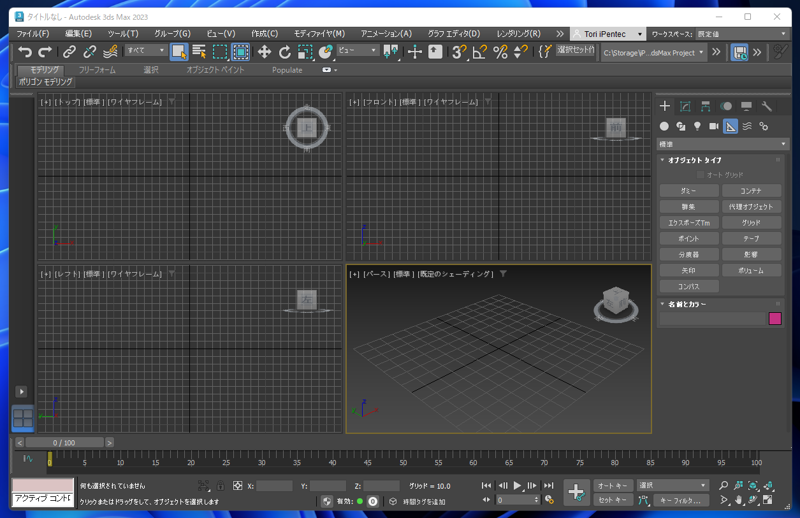The height and width of the screenshot is (518, 800).
Task: Open 選択 key filter dropdown near オート キー
Action: [x=672, y=485]
